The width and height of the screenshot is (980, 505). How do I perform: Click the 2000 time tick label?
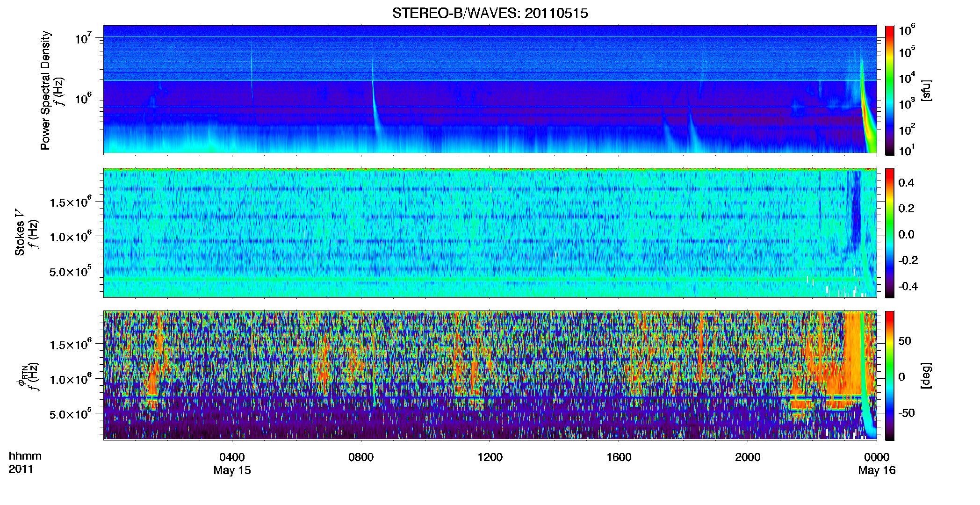pyautogui.click(x=748, y=457)
